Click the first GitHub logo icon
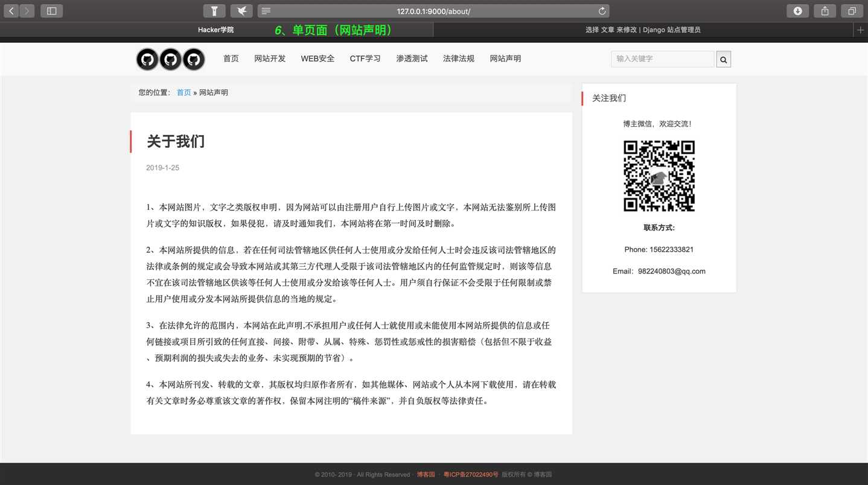This screenshot has width=868, height=485. click(x=147, y=59)
